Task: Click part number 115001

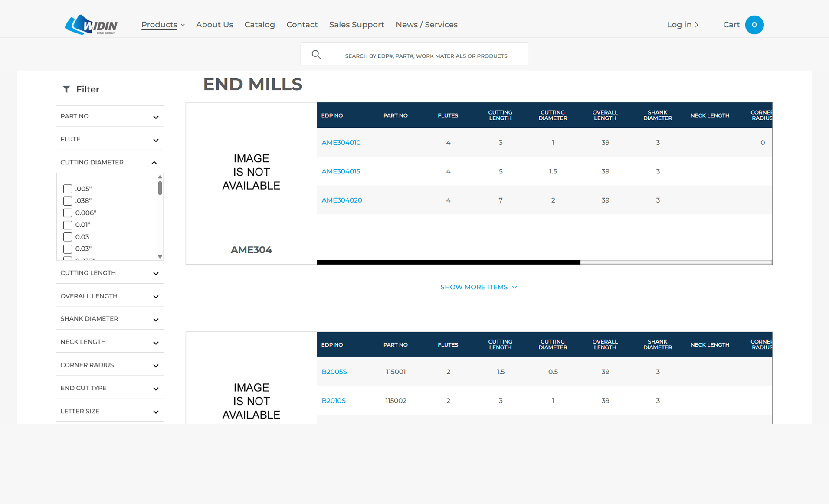Action: click(396, 372)
